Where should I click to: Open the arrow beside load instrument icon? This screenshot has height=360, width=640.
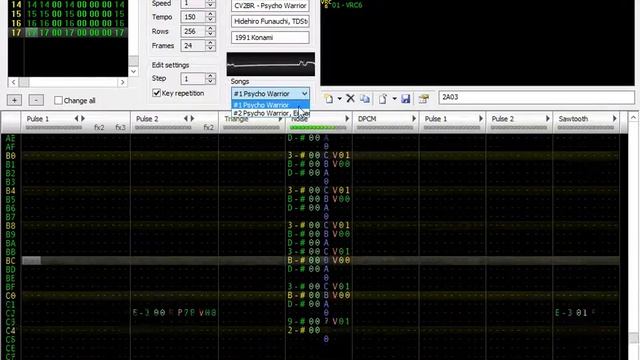click(x=394, y=99)
